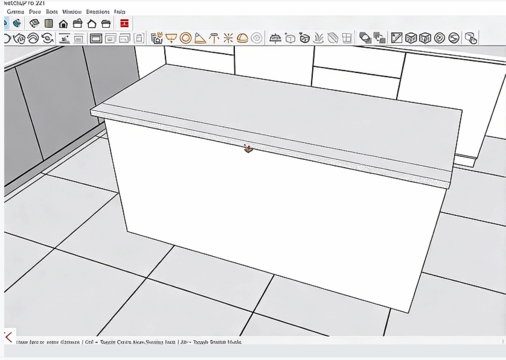This screenshot has width=506, height=360.
Task: Switch to the Iso standard view
Action: 34,24
